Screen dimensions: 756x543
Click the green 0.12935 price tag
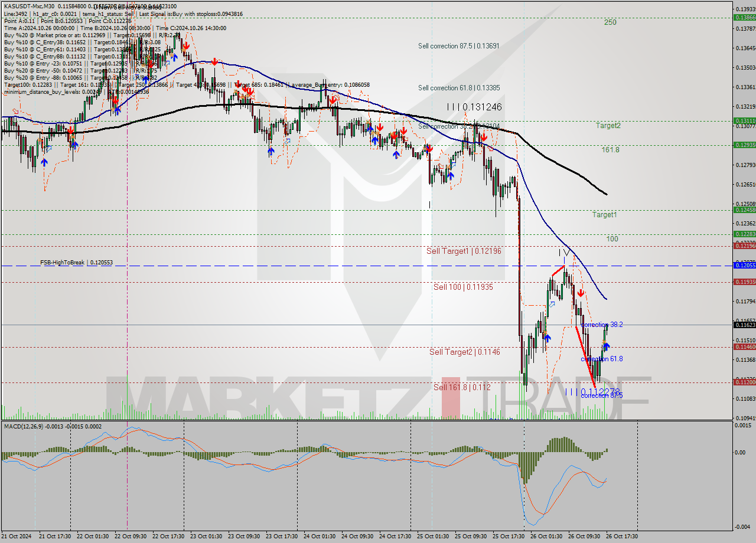point(744,145)
